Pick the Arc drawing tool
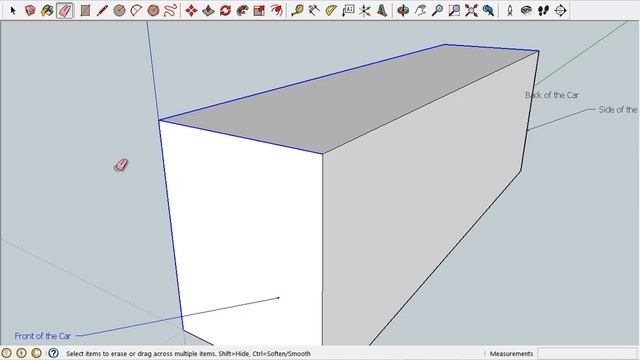Viewport: 640px width, 360px height. [136, 11]
